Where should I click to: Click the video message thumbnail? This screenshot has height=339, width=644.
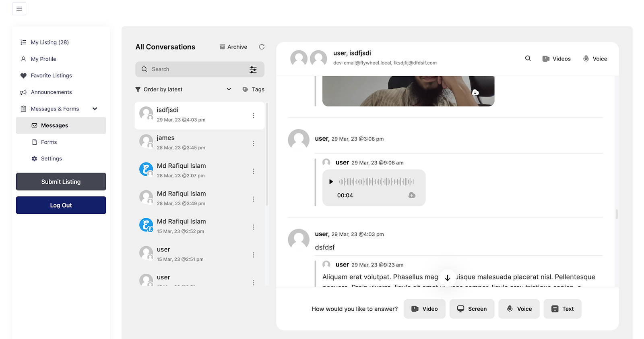click(x=408, y=91)
